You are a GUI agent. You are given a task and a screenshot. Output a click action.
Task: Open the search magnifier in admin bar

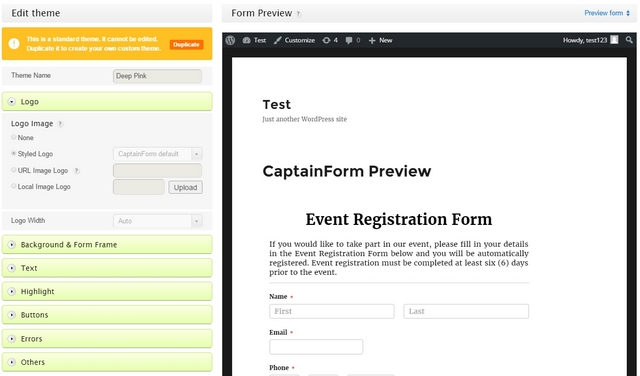pyautogui.click(x=629, y=40)
